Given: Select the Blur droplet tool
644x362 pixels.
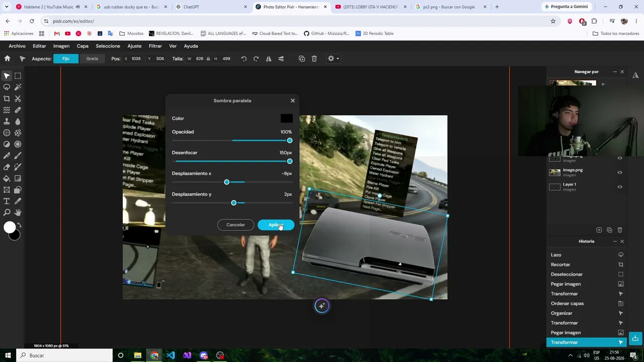Looking at the screenshot, I should (x=18, y=121).
